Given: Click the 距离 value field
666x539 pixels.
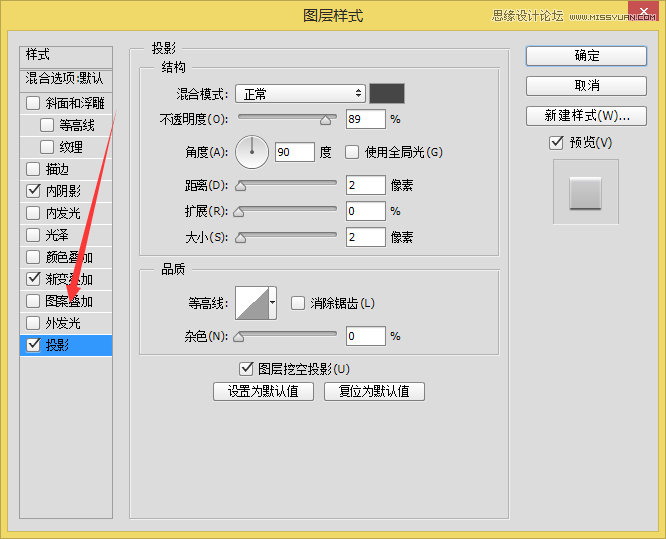Looking at the screenshot, I should pos(366,185).
